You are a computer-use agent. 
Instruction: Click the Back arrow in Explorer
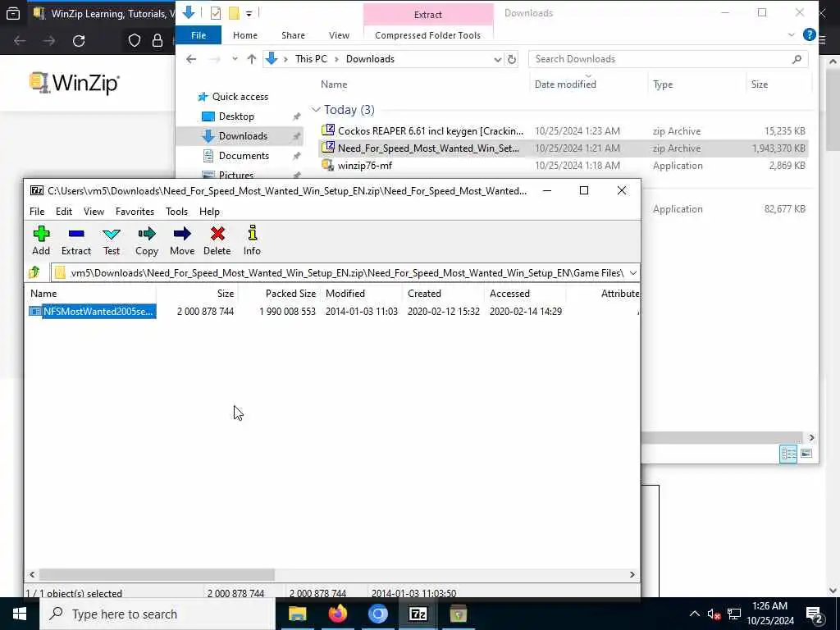tap(191, 59)
